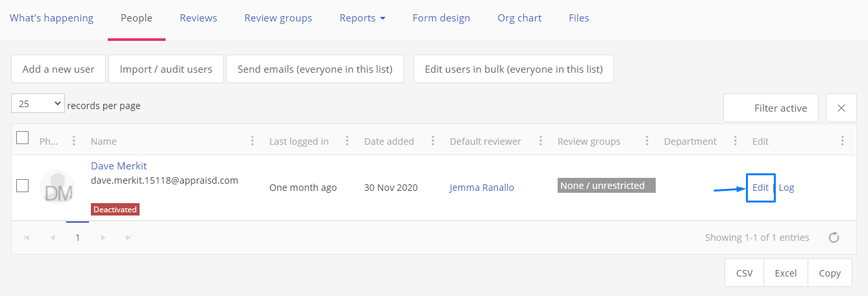Open column menu for Review groups
868x296 pixels.
(x=647, y=141)
